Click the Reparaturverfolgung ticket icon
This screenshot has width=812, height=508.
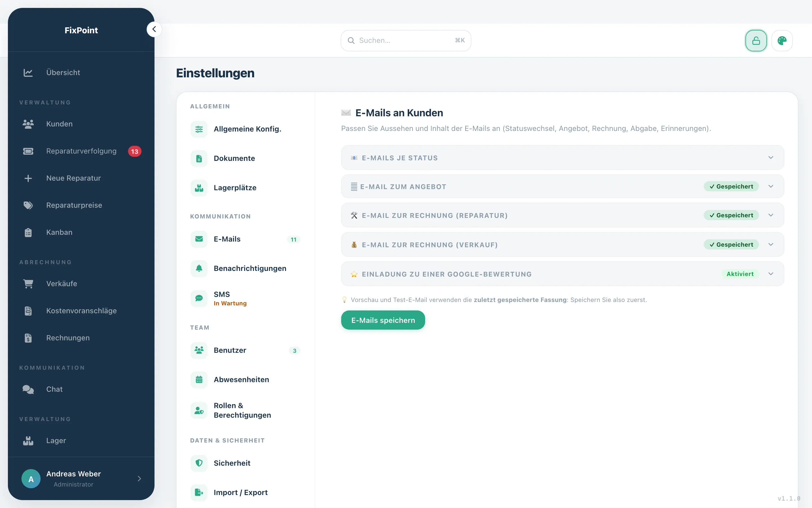tap(28, 151)
